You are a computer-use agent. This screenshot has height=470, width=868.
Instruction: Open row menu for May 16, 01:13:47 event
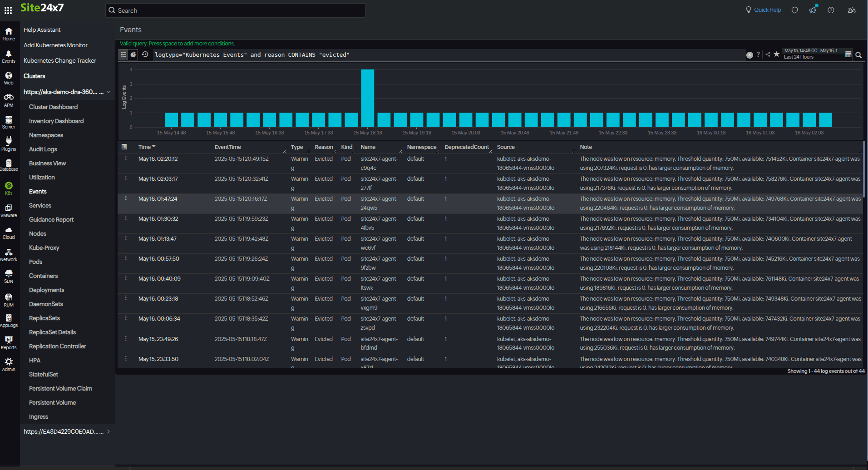[126, 238]
